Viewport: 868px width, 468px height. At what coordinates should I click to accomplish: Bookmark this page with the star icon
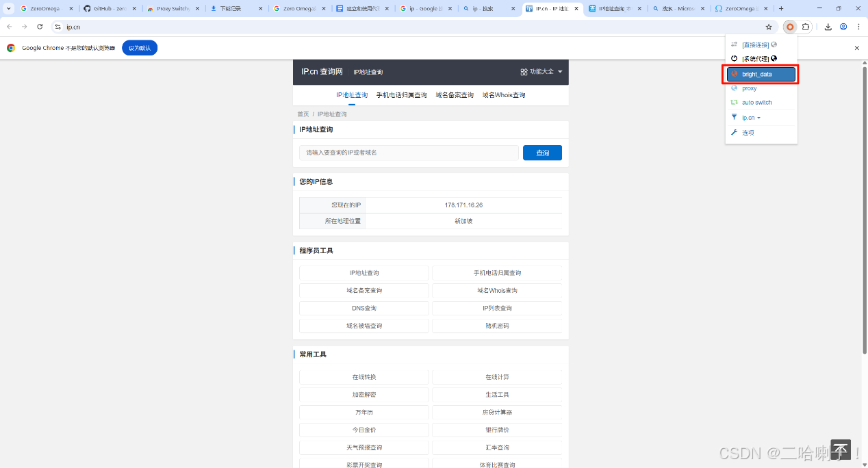(x=769, y=27)
